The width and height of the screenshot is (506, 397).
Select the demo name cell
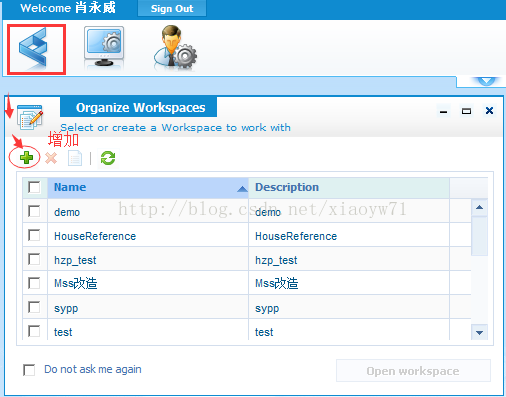coord(148,211)
